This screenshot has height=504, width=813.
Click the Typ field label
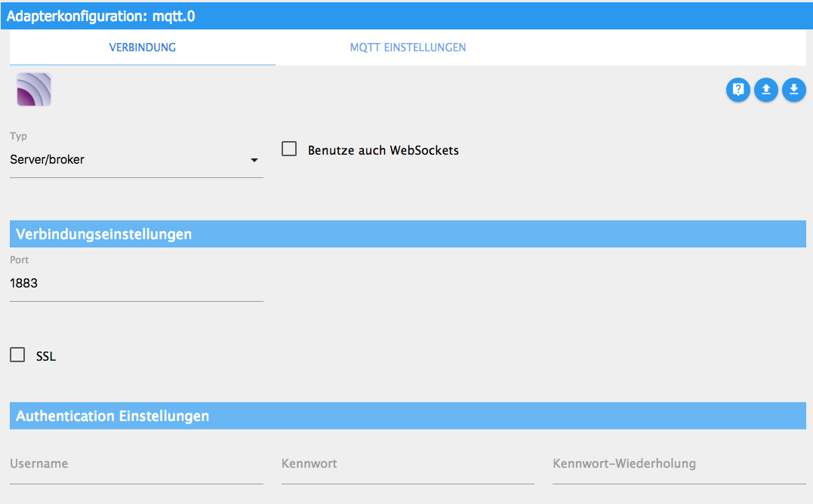18,137
